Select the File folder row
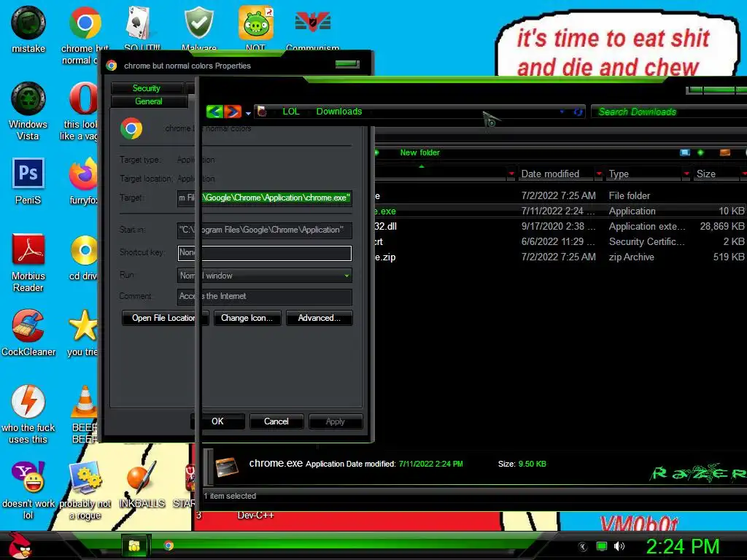The image size is (747, 560). [x=560, y=195]
